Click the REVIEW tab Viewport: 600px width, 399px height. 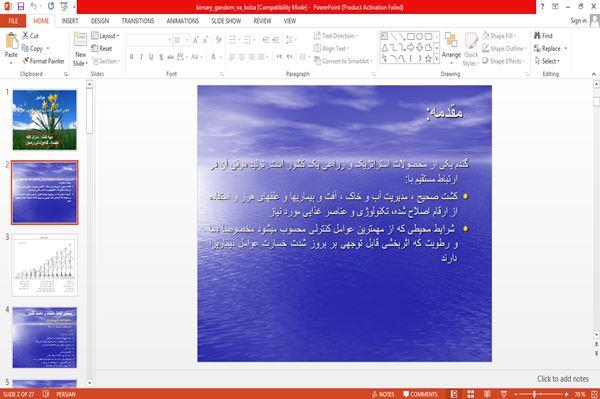(x=262, y=21)
